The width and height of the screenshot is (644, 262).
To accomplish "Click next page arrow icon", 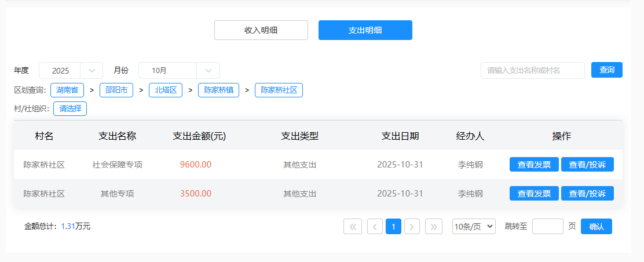I will coord(412,227).
